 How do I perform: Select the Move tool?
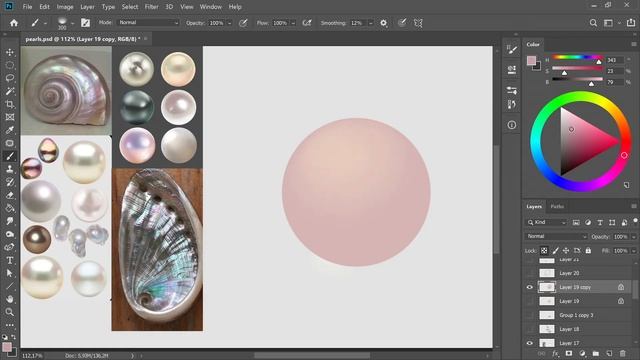point(10,52)
